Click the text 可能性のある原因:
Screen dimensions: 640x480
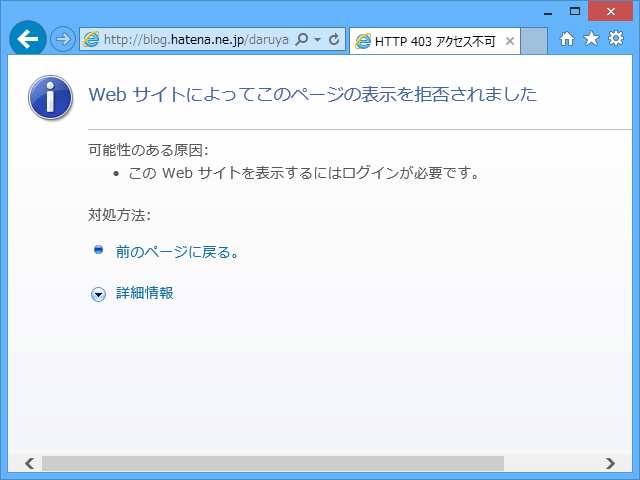(x=149, y=150)
